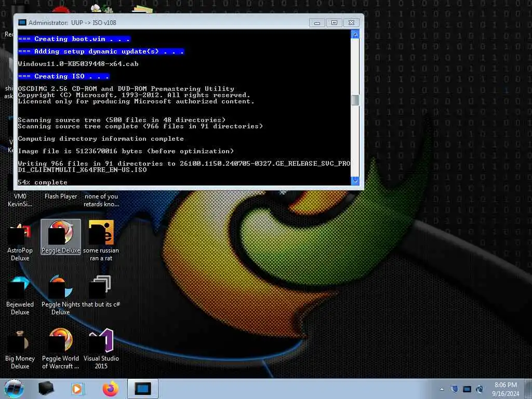Viewport: 532px width, 399px height.
Task: Click the 'Adding setup dynamic update(s)' line
Action: (101, 51)
